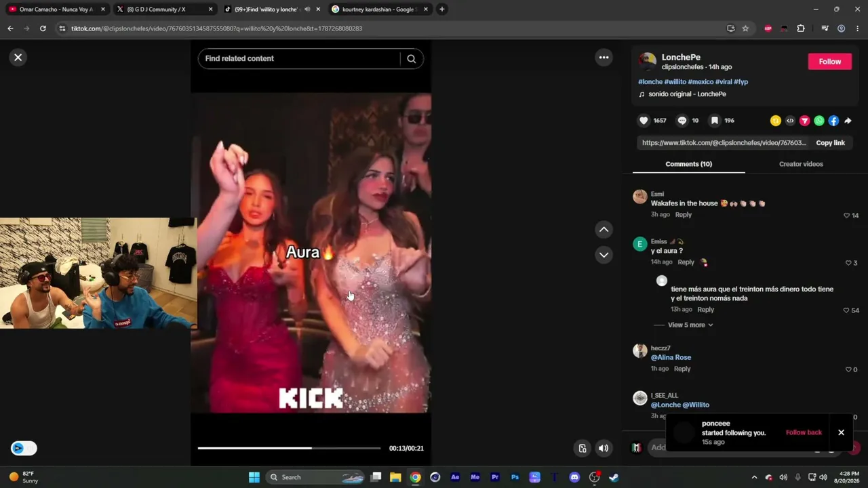The height and width of the screenshot is (488, 868).
Task: Open Discord from the taskbar
Action: [x=574, y=477]
